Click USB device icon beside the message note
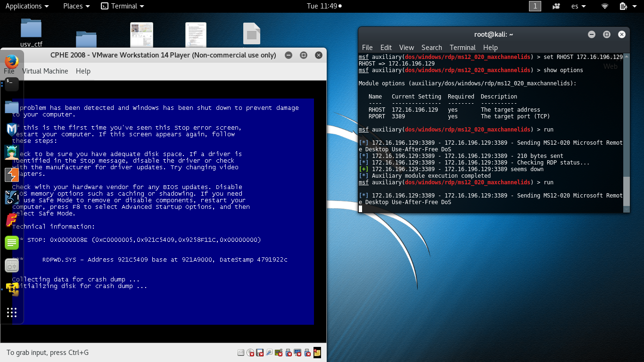This screenshot has height=362, width=644. click(x=307, y=353)
